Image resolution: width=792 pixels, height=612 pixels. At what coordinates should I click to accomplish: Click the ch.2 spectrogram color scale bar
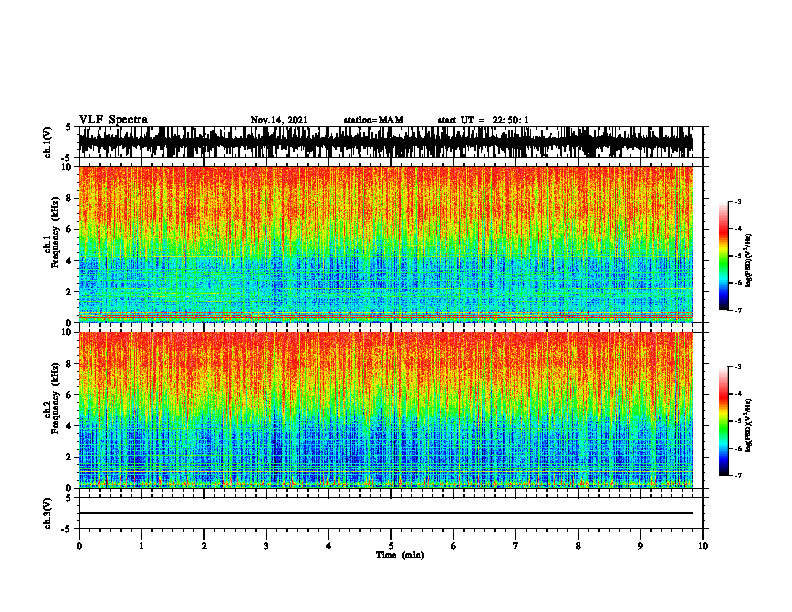[723, 421]
